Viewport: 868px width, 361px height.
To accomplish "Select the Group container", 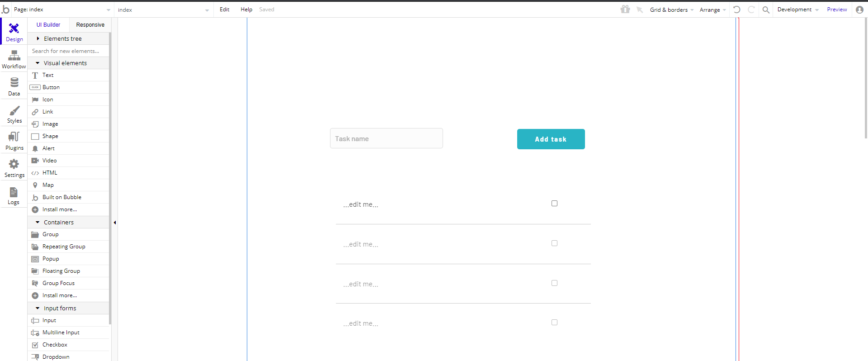I will click(x=68, y=234).
